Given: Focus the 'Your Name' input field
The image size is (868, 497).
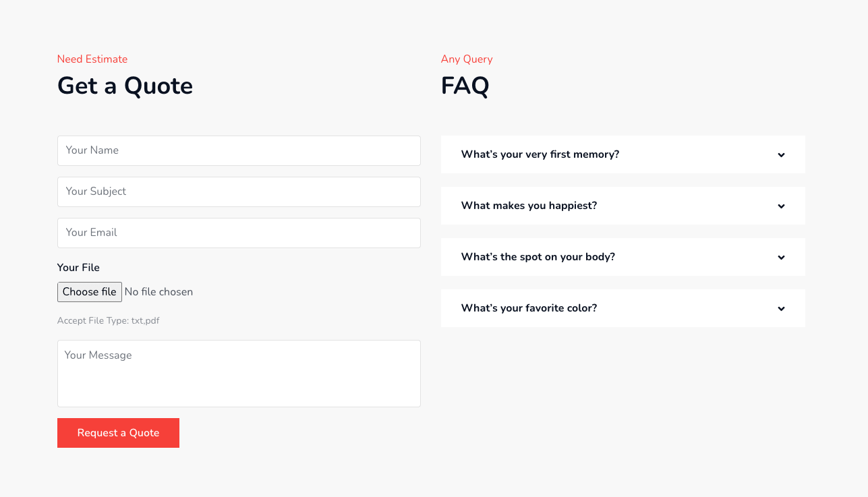Looking at the screenshot, I should 239,150.
